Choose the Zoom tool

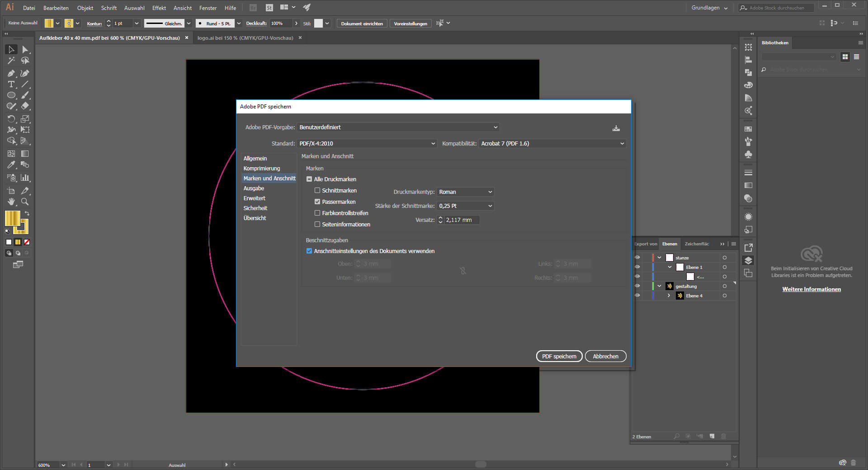[x=25, y=202]
